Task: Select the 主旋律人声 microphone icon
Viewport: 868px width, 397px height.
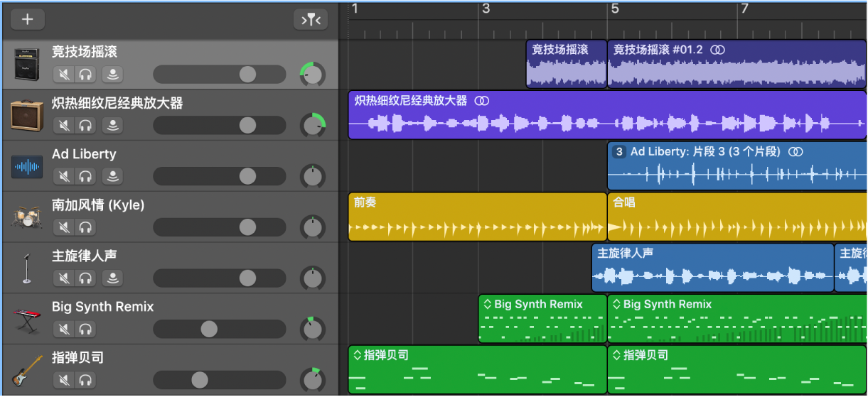Action: pos(27,268)
